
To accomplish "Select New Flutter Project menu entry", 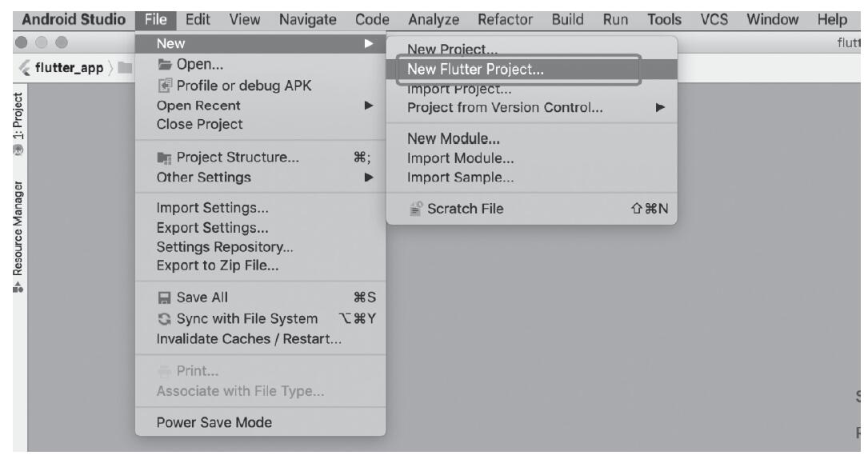I will [x=475, y=70].
